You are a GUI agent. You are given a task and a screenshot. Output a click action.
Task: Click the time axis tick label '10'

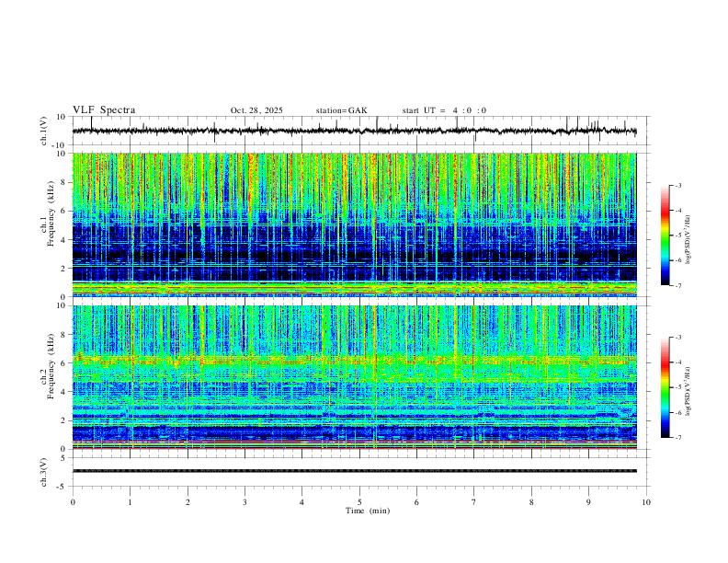(x=646, y=502)
